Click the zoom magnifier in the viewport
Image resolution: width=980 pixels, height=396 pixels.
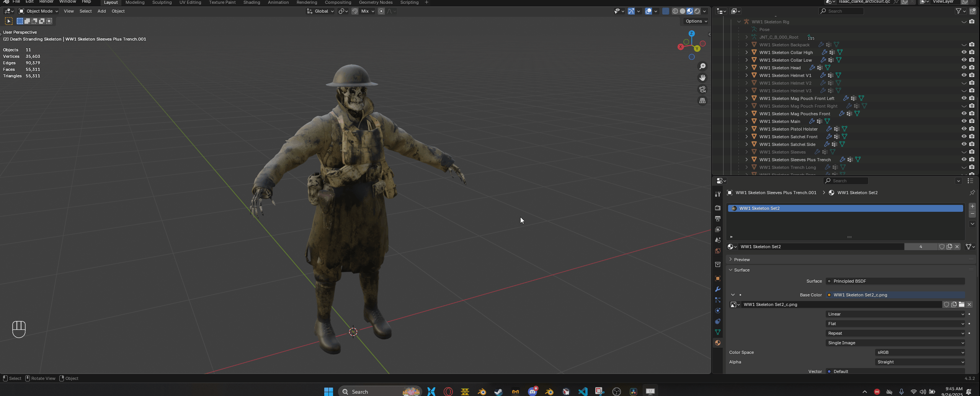[x=702, y=66]
